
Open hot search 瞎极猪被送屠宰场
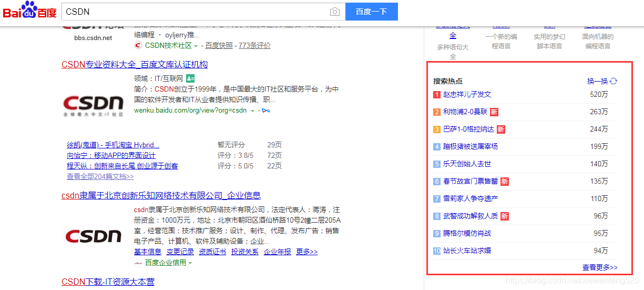tap(470, 146)
